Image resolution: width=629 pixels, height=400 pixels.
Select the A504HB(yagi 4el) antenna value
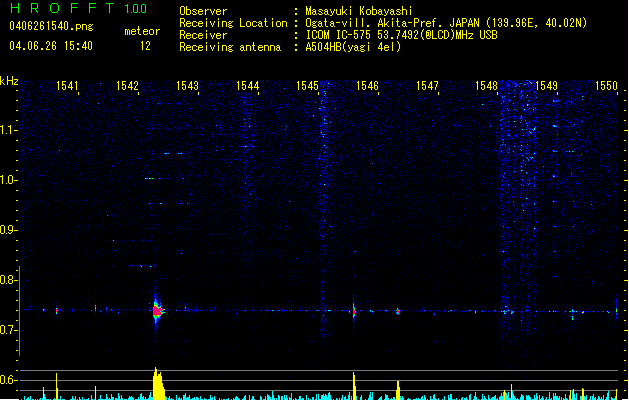(353, 47)
